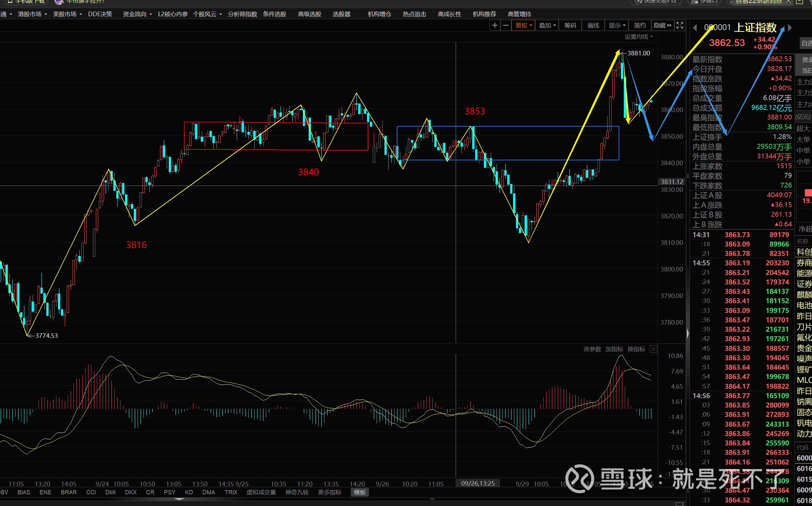Viewport: 812px width, 506px height.
Task: Click the fullscreen expand icon
Action: [680, 26]
